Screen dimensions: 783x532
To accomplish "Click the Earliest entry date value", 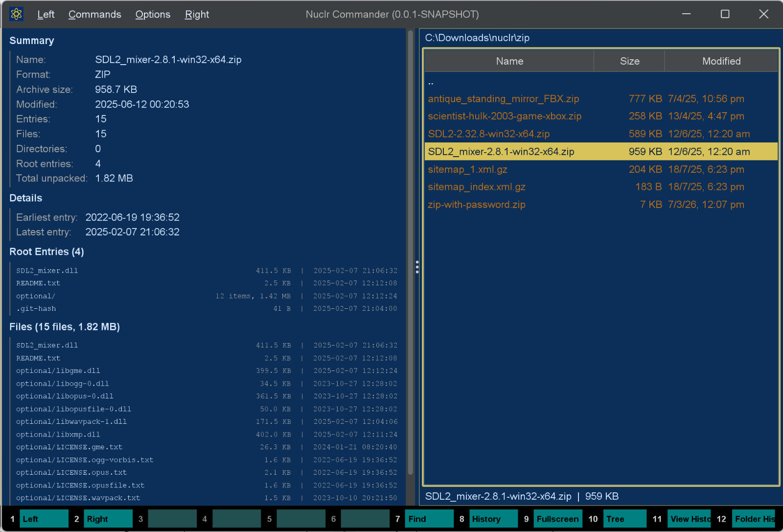I will pyautogui.click(x=133, y=217).
